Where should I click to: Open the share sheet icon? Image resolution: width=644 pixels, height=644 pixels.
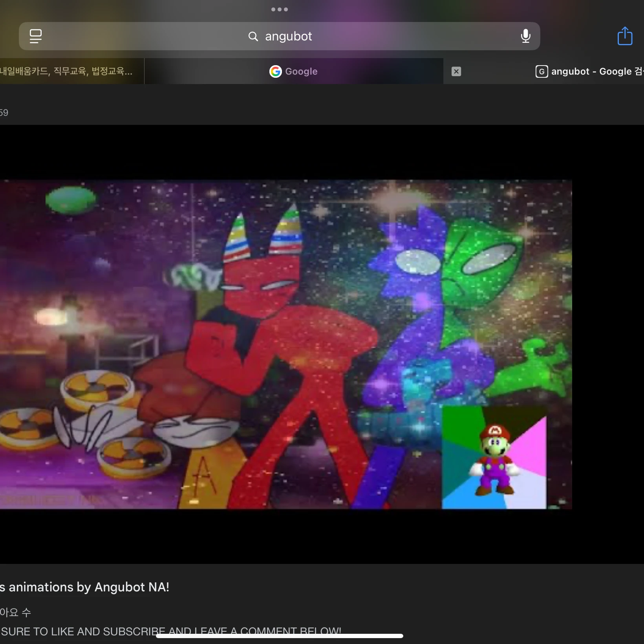tap(625, 36)
